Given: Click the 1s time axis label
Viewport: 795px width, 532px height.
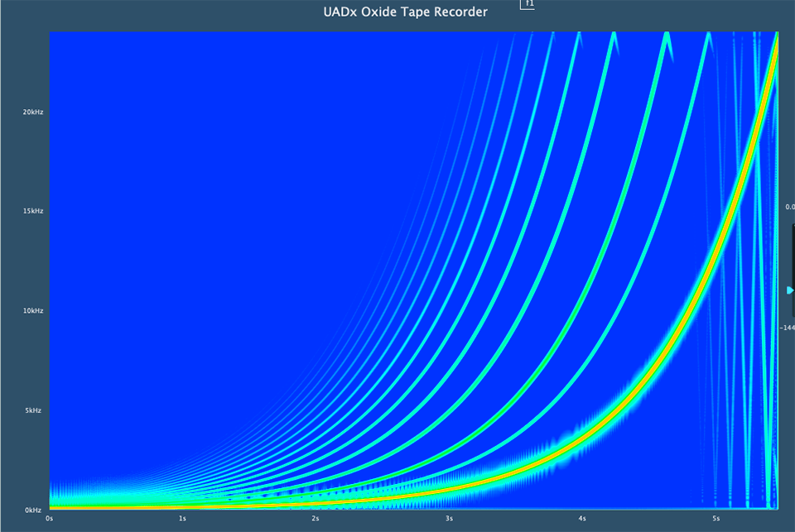Looking at the screenshot, I should point(182,518).
